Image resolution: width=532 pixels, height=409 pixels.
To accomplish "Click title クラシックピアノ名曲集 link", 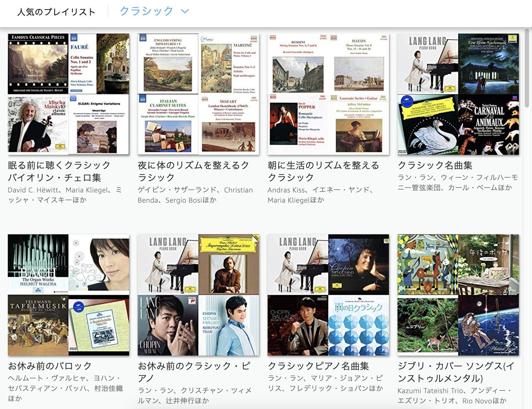I will tap(318, 366).
